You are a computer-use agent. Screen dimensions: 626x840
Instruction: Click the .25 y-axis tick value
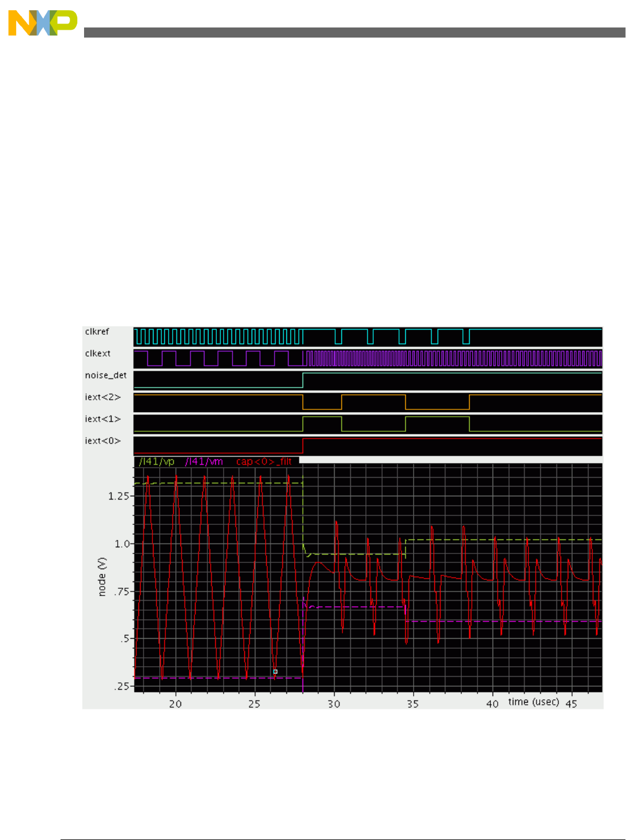122,686
